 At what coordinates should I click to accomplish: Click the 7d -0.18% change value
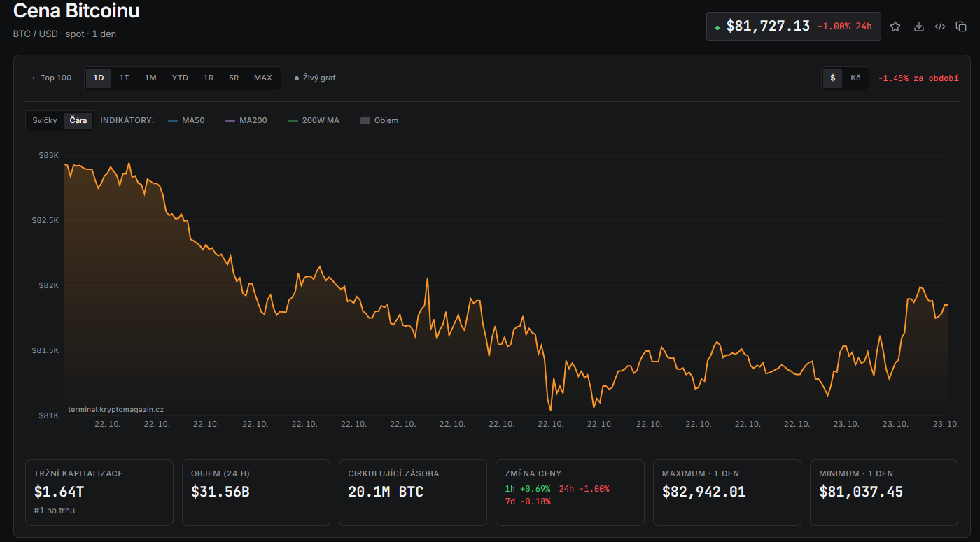(x=528, y=501)
